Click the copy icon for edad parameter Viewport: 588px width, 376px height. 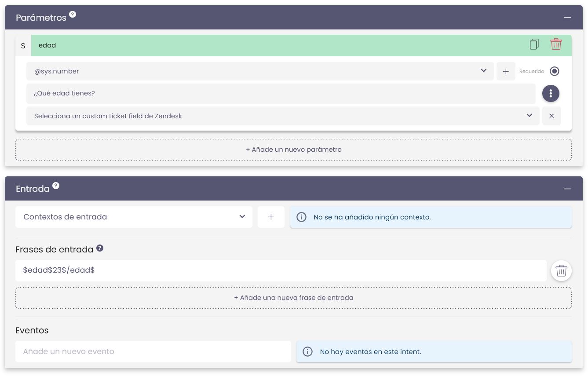tap(534, 44)
